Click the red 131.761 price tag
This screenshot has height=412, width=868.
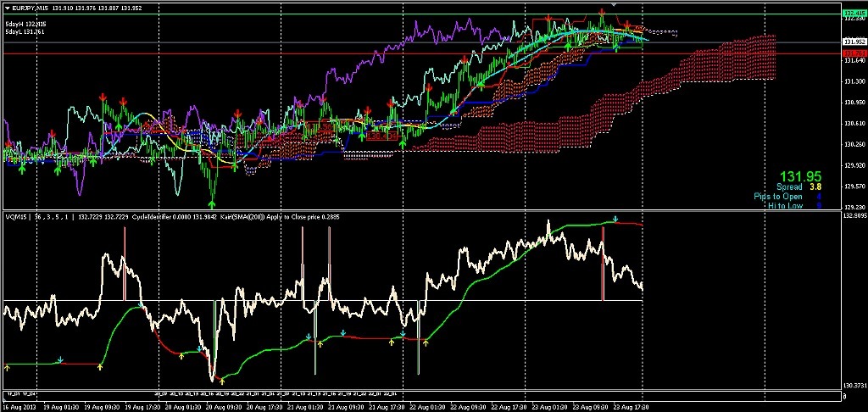tap(853, 53)
